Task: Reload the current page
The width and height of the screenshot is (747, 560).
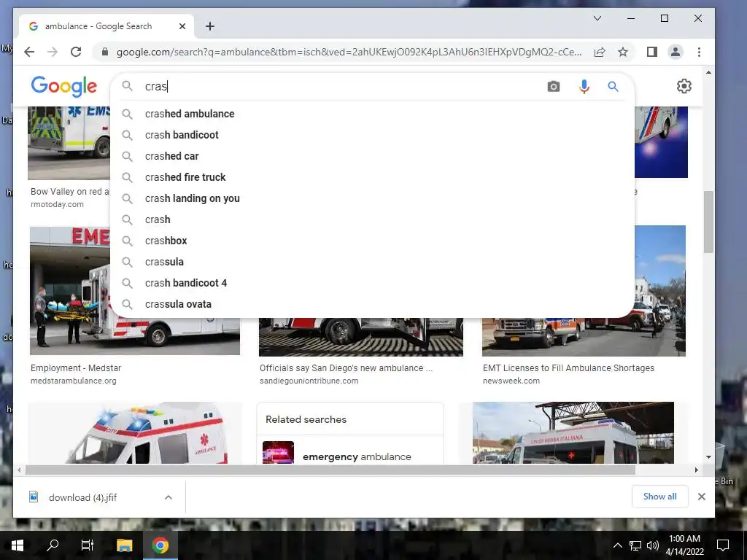Action: [76, 52]
